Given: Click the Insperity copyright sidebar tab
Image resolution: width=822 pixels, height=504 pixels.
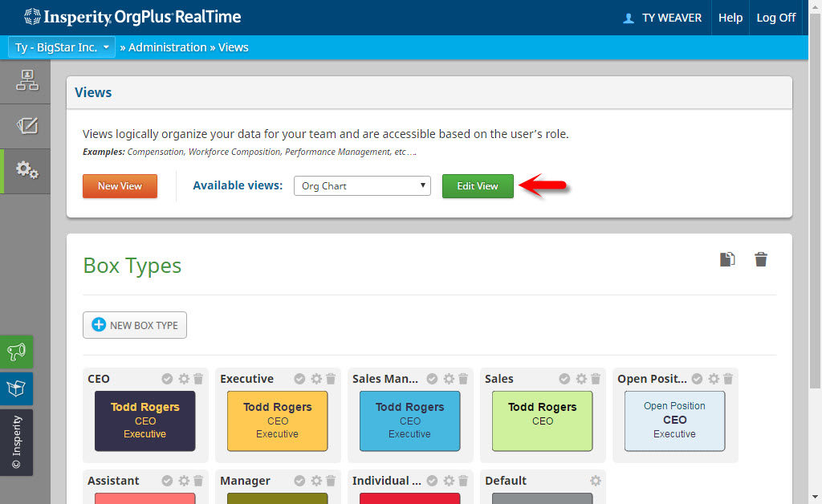Looking at the screenshot, I should pos(16,442).
